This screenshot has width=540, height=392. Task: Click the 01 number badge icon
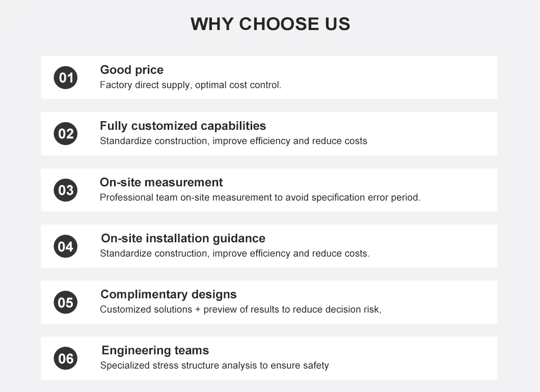pos(66,77)
